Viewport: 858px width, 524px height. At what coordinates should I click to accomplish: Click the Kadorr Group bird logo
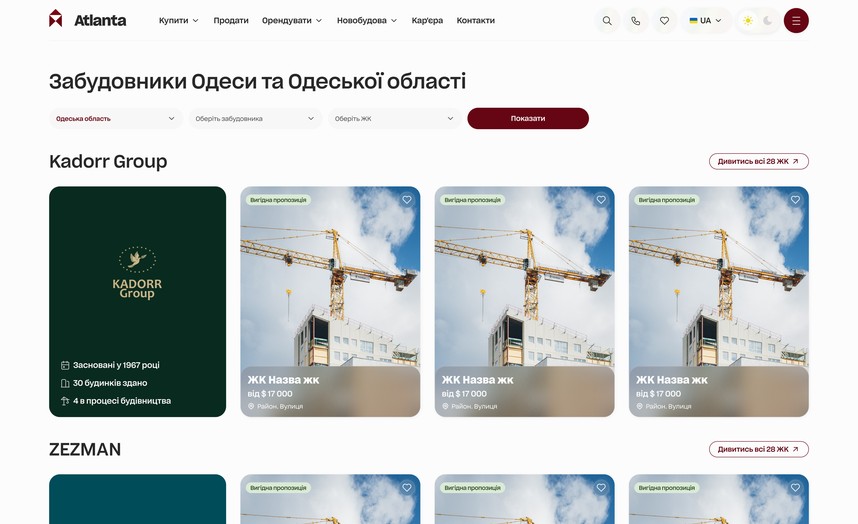point(137,260)
